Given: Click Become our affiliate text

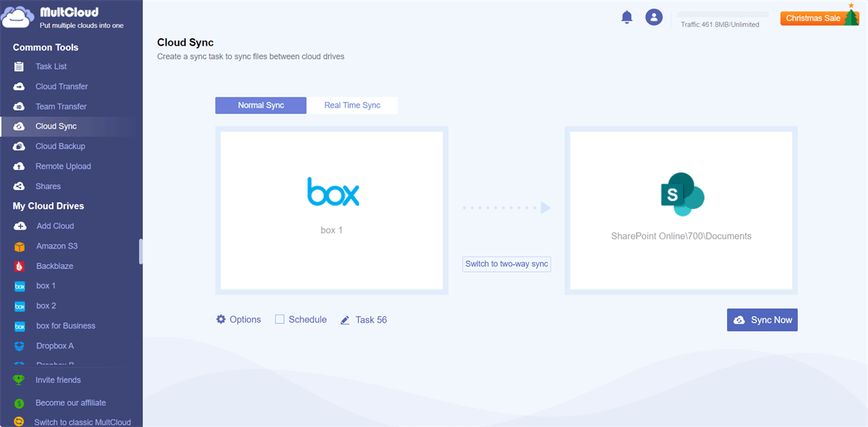Looking at the screenshot, I should (x=71, y=403).
